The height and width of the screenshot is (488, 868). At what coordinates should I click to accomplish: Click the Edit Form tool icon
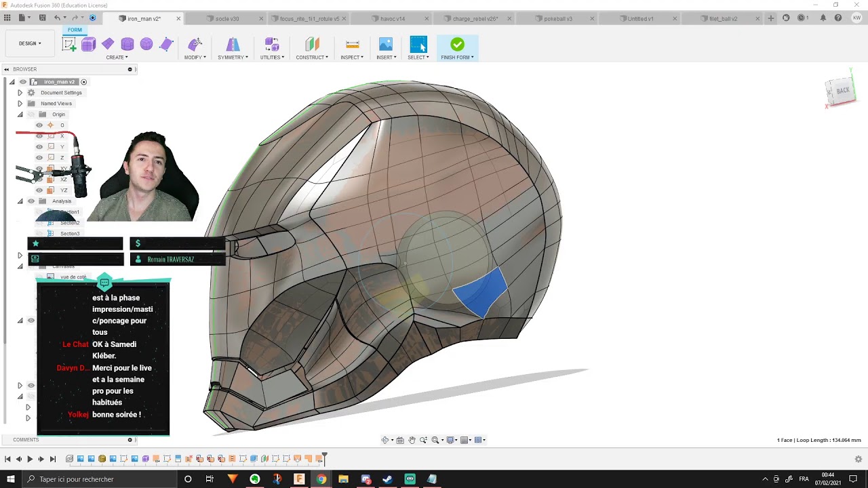(x=195, y=45)
